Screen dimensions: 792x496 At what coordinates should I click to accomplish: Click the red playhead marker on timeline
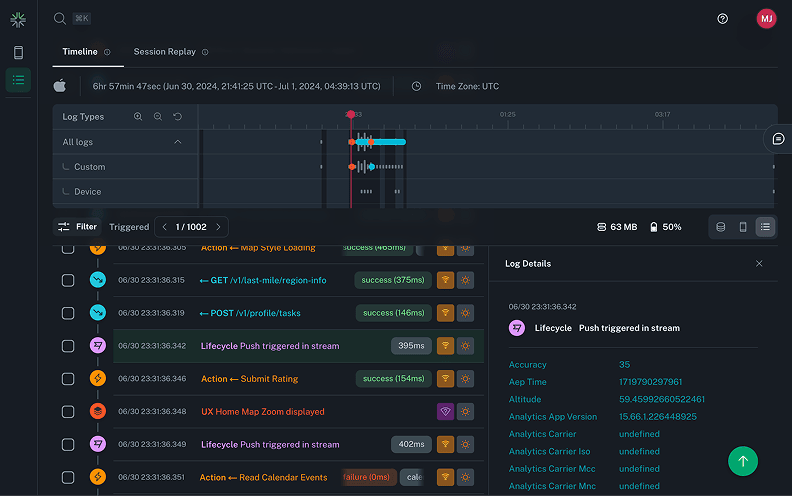click(x=350, y=116)
